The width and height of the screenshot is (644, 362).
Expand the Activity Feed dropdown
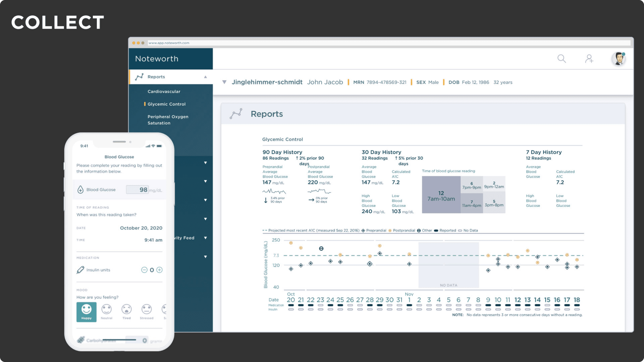coord(206,238)
